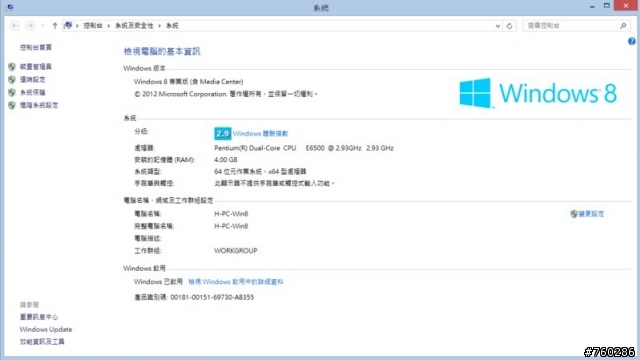Select 控制台 in the breadcrumb path
640x360 pixels.
pyautogui.click(x=93, y=26)
